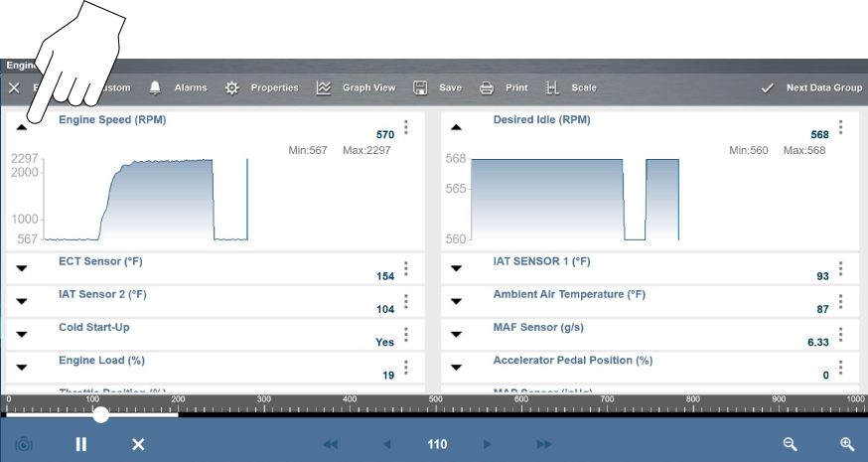Viewport: 868px width, 462px height.
Task: Open Properties gear icon
Action: (231, 87)
